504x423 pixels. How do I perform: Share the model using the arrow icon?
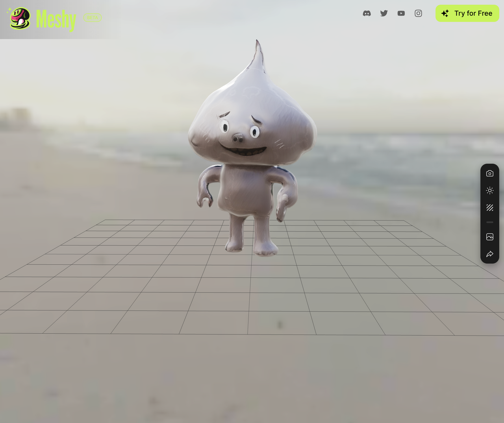pyautogui.click(x=489, y=254)
